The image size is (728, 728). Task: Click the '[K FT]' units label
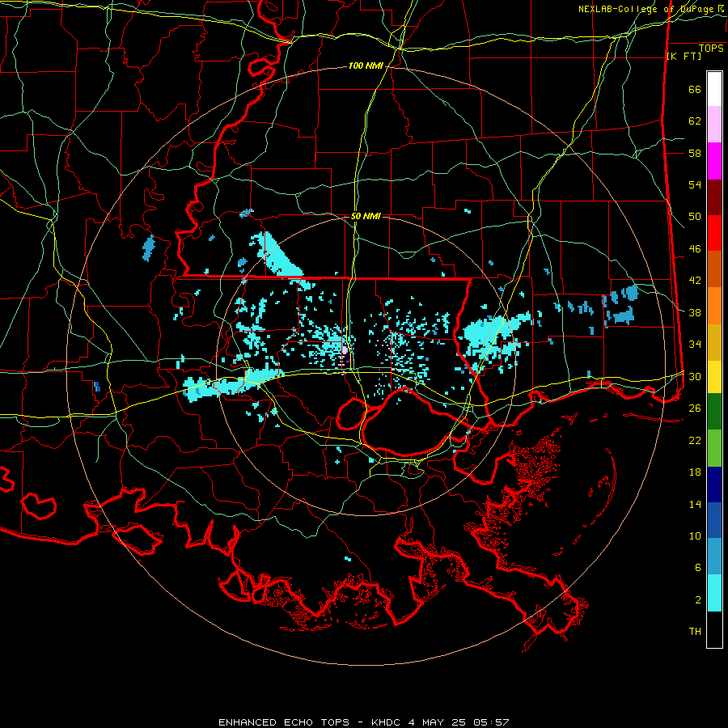[x=684, y=56]
